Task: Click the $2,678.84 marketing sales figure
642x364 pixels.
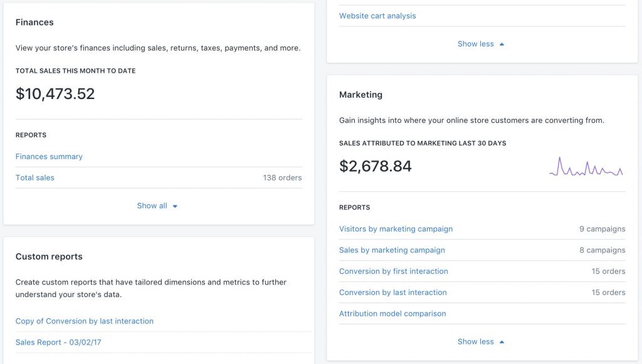Action: [x=376, y=166]
